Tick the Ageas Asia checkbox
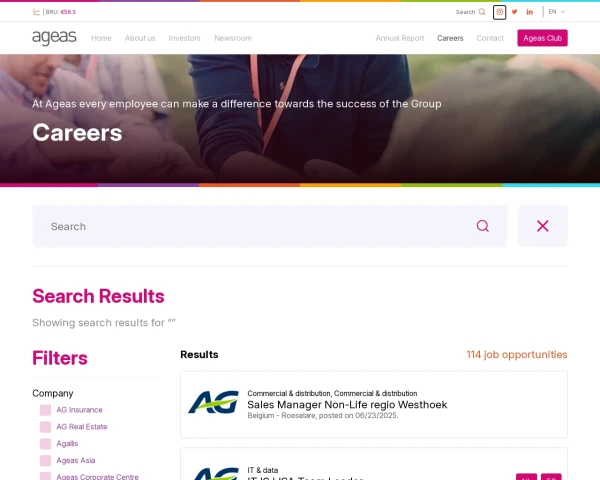 (46, 460)
